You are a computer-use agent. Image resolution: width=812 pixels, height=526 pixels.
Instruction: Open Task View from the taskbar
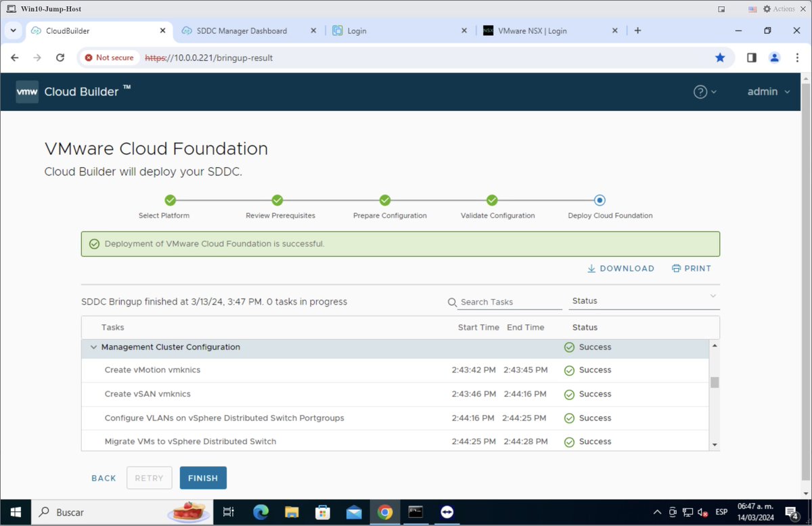pyautogui.click(x=229, y=512)
